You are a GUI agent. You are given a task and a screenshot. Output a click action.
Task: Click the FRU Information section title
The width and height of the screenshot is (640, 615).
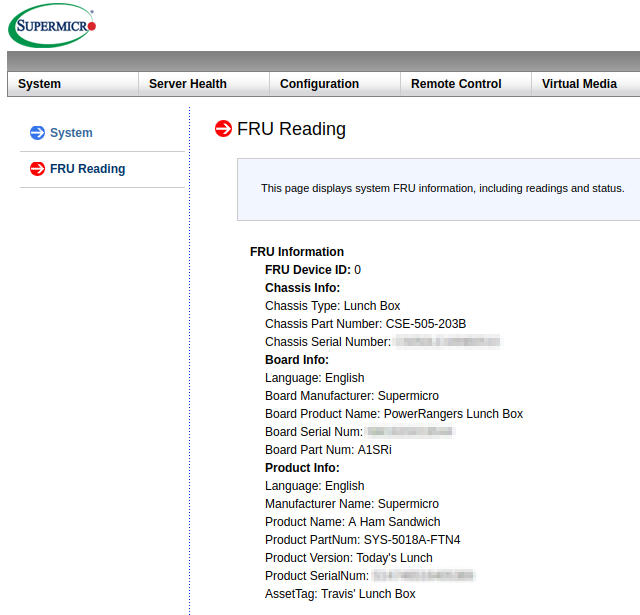point(297,252)
